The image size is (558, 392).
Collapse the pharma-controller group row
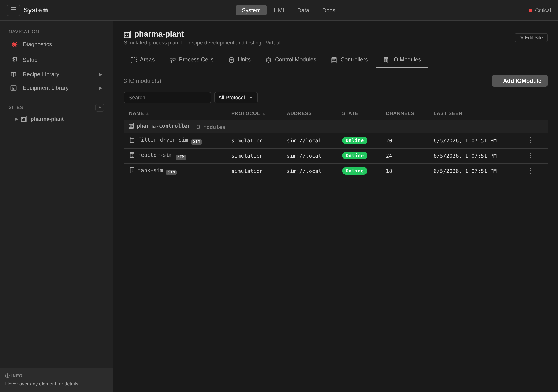click(335, 127)
